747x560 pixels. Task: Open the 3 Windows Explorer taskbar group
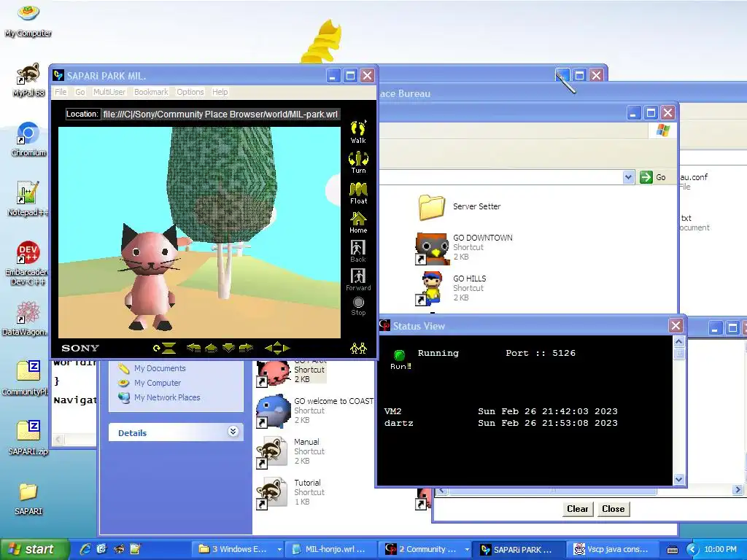pos(237,549)
